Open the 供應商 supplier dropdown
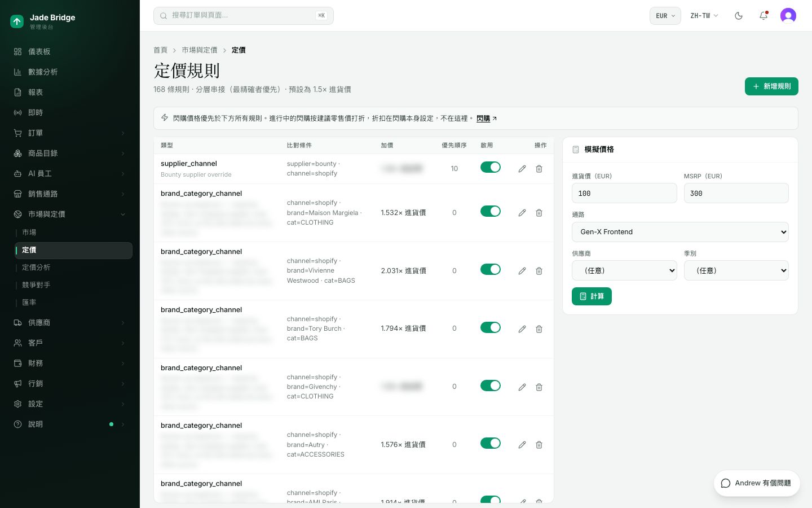The image size is (812, 508). 624,271
